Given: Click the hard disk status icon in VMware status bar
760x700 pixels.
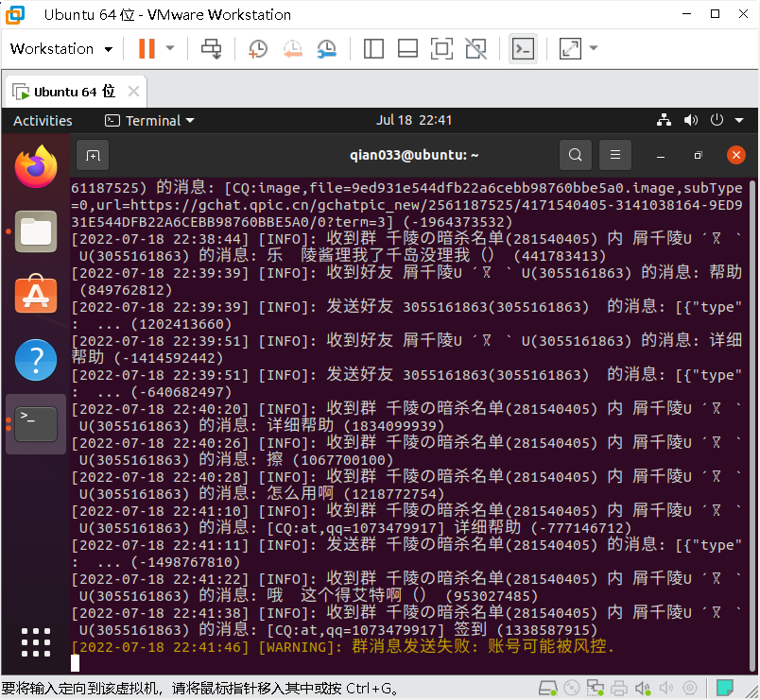Looking at the screenshot, I should (x=548, y=688).
